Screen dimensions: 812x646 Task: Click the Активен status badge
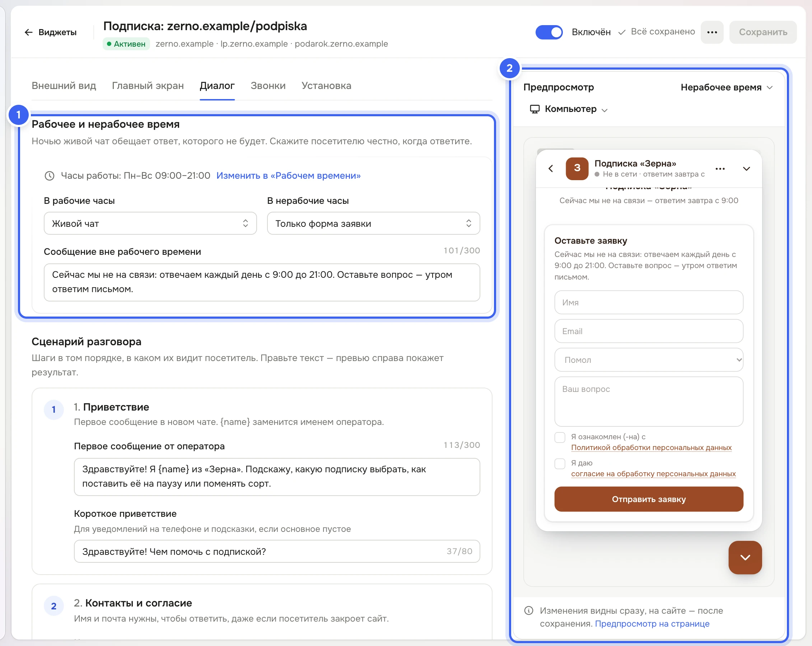tap(127, 44)
